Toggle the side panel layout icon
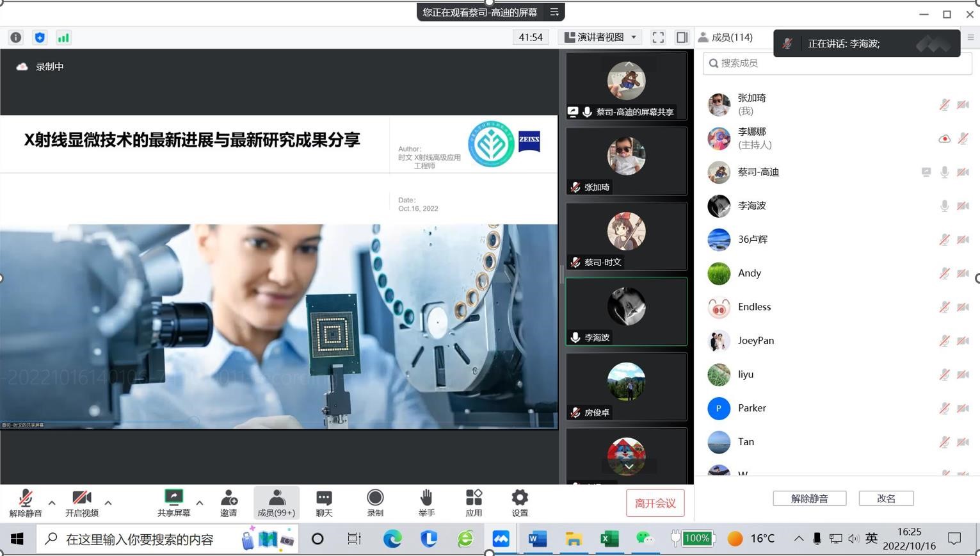This screenshot has width=980, height=556. click(682, 38)
